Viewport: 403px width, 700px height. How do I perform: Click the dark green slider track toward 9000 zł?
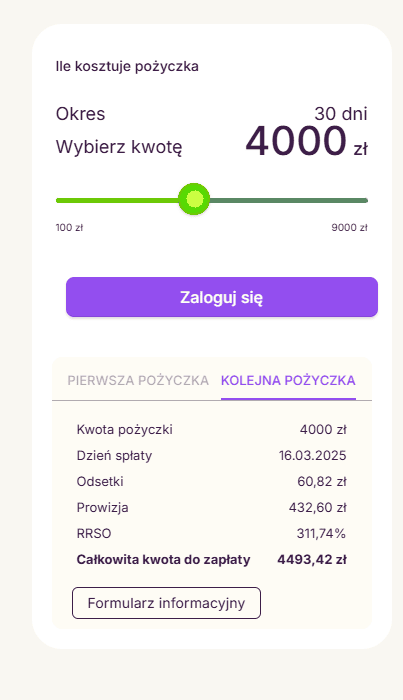pyautogui.click(x=288, y=200)
